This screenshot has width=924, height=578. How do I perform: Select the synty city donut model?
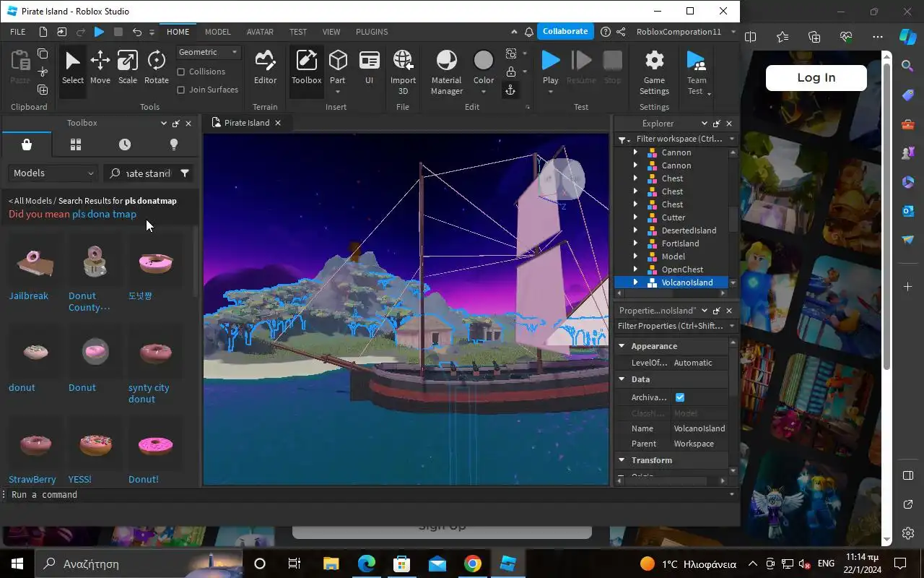point(154,363)
